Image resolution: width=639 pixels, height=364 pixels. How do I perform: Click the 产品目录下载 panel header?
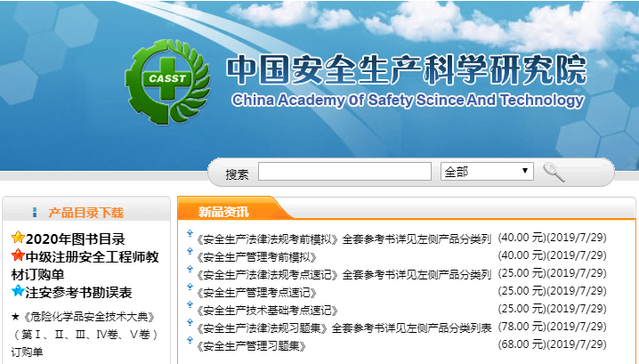pyautogui.click(x=86, y=213)
